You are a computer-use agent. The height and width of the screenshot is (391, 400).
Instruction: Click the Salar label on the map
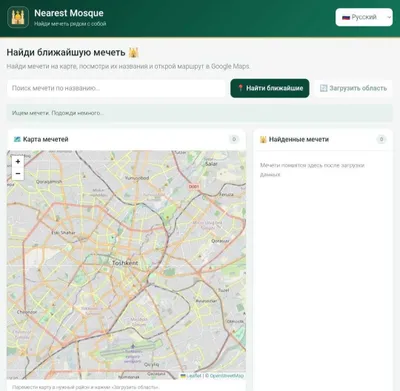click(211, 164)
